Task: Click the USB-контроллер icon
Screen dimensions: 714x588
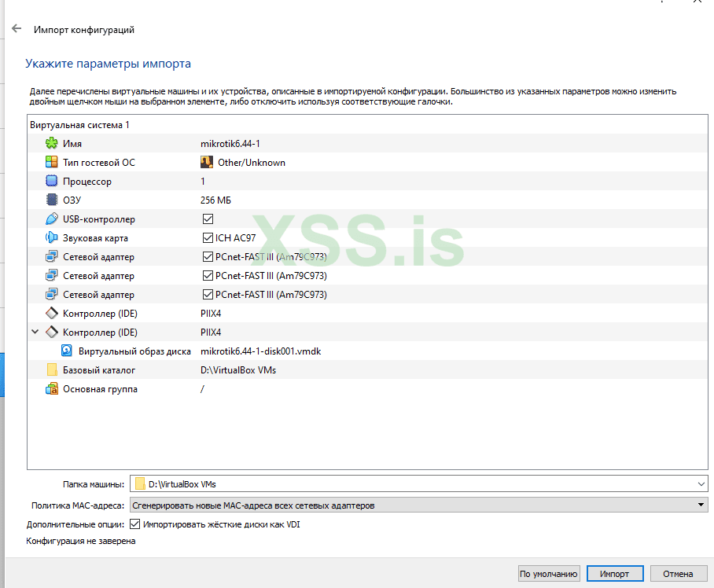Action: click(x=52, y=219)
